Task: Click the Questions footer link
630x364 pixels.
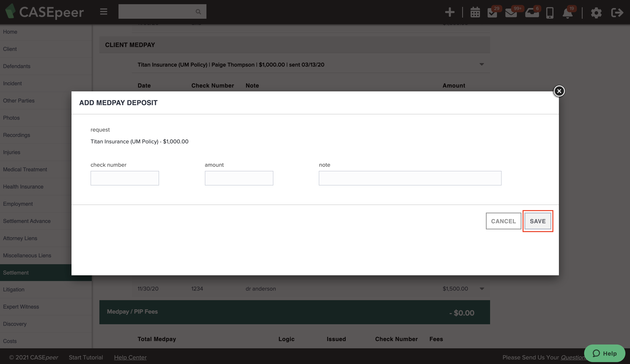Action: tap(573, 357)
